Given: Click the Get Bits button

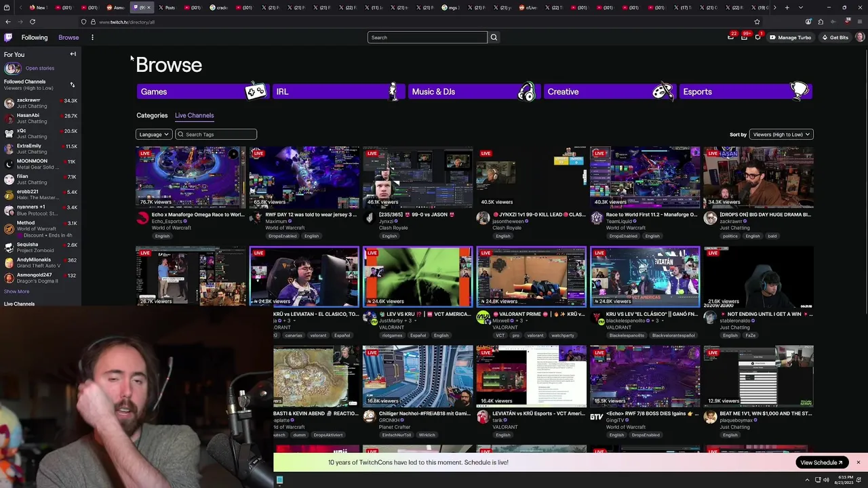Looking at the screenshot, I should 835,37.
